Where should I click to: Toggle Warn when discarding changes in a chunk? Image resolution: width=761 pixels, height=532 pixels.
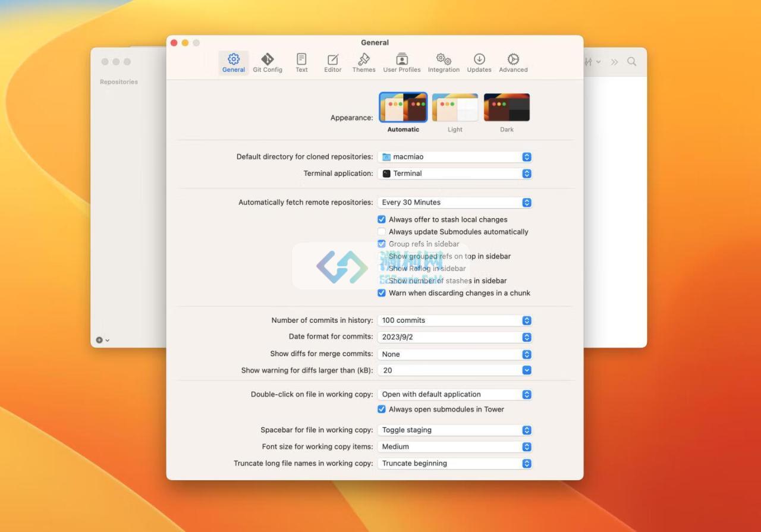point(382,293)
